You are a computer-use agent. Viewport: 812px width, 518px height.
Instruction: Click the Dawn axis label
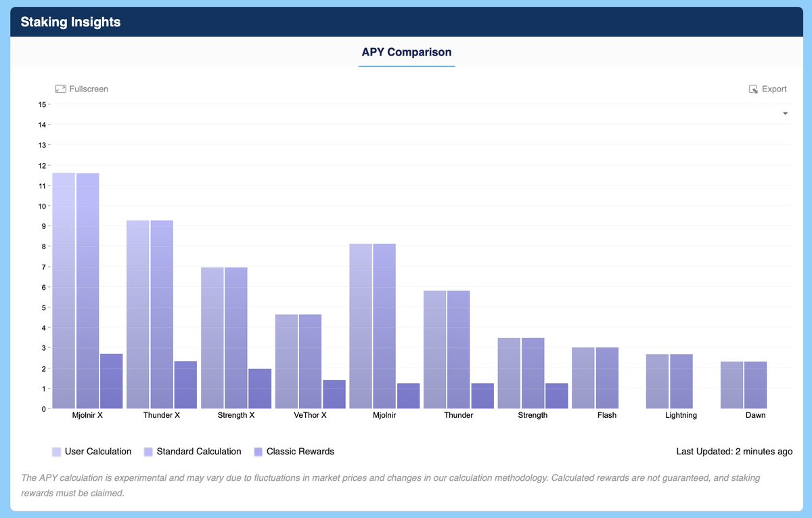pyautogui.click(x=756, y=415)
